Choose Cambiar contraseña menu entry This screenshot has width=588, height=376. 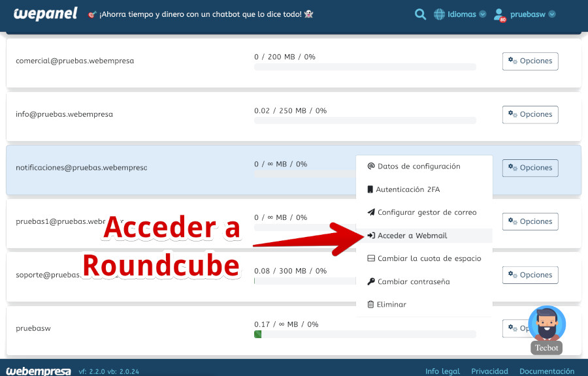click(x=424, y=281)
